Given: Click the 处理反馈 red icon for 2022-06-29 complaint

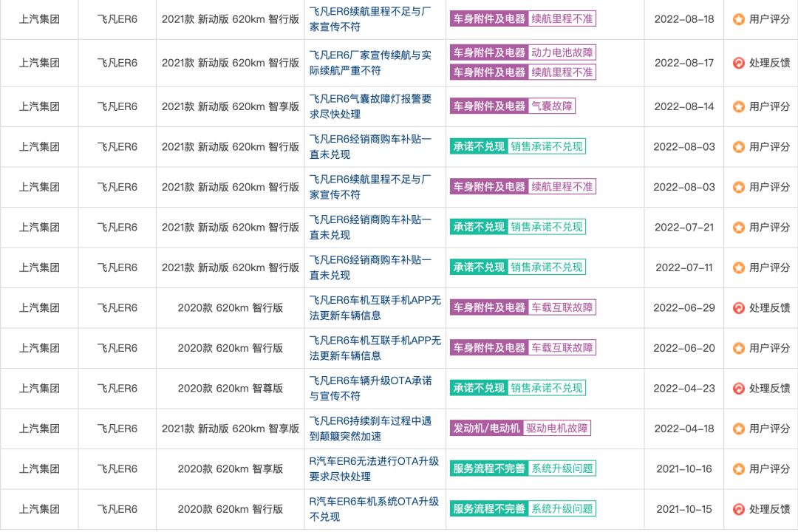Looking at the screenshot, I should click(738, 308).
